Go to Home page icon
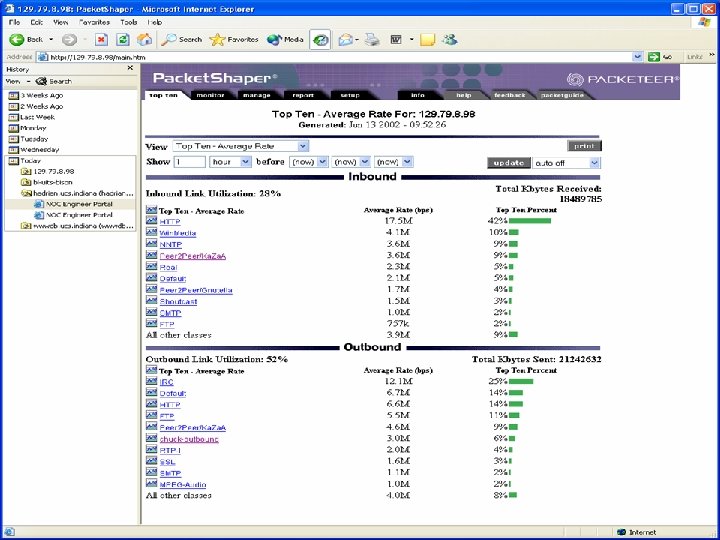This screenshot has height=540, width=720. (x=144, y=39)
